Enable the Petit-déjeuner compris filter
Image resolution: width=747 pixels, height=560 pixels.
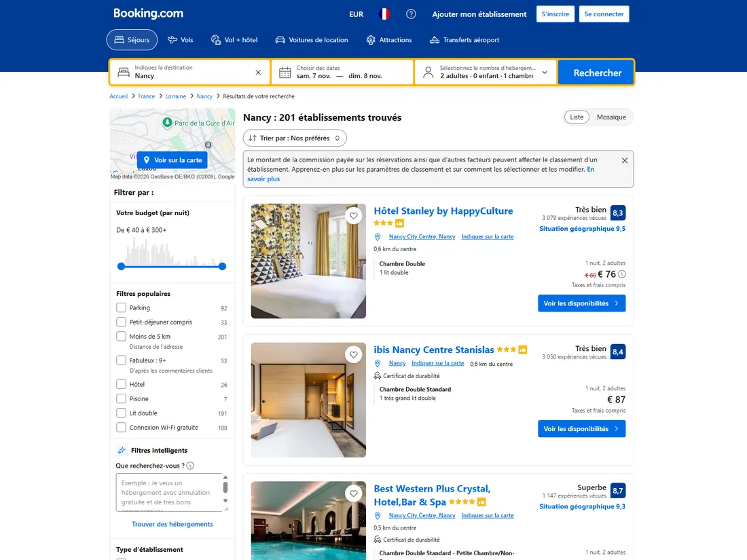click(121, 322)
